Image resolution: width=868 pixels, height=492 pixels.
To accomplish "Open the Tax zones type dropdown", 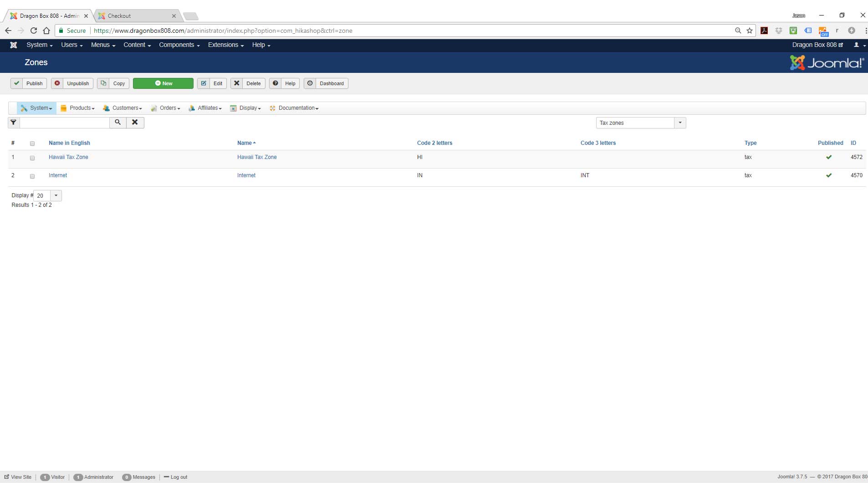I will 641,123.
